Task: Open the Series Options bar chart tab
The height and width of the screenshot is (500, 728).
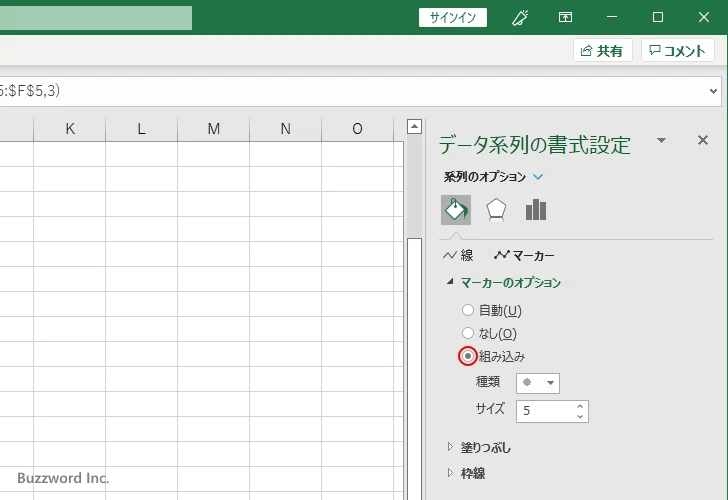Action: [x=536, y=210]
